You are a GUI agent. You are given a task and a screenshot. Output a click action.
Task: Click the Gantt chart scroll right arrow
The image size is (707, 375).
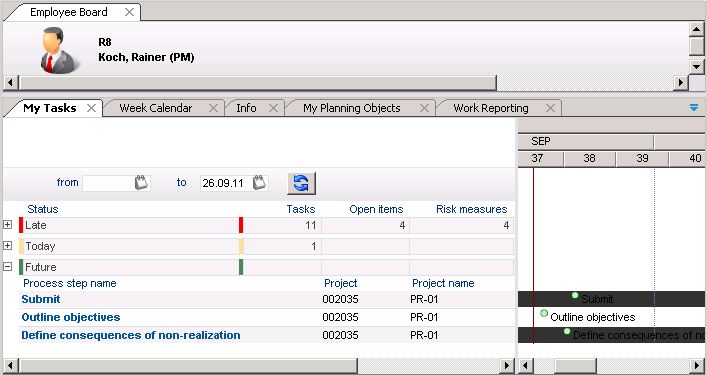click(698, 365)
